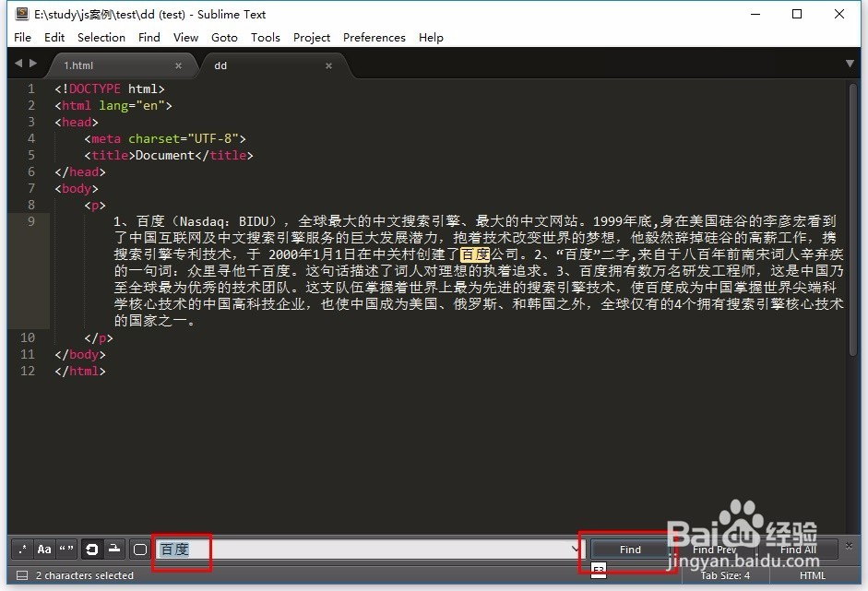Click line number 12 in gutter

(28, 371)
